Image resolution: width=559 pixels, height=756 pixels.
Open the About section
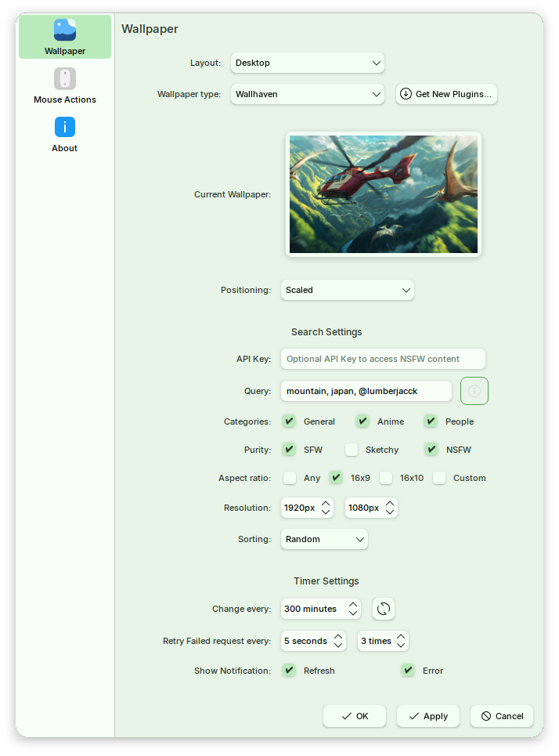(64, 135)
